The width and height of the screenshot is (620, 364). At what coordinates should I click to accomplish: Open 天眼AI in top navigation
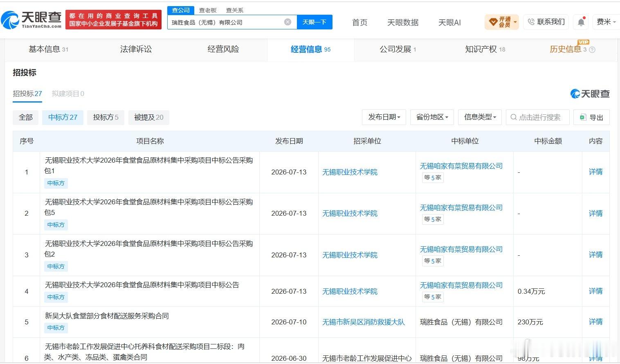tap(449, 22)
